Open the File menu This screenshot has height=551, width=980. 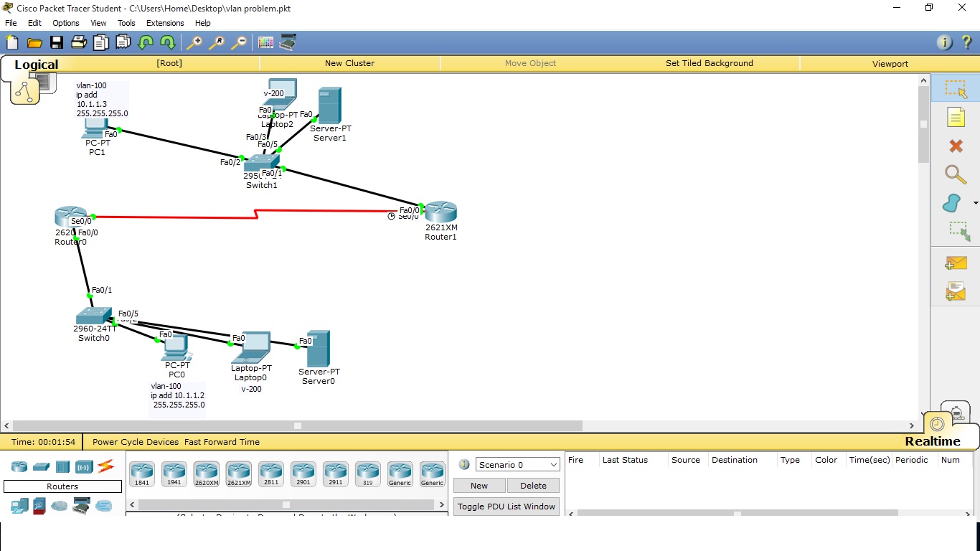pyautogui.click(x=11, y=23)
